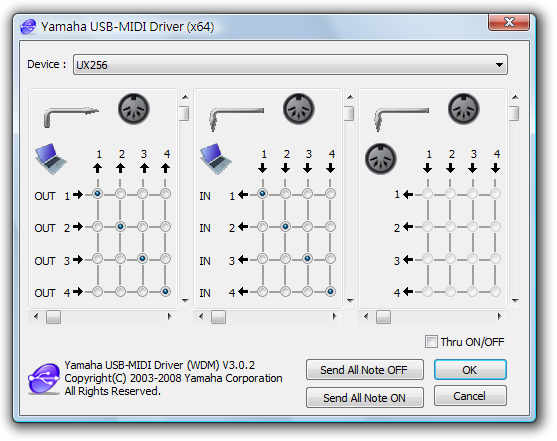The height and width of the screenshot is (441, 557).
Task: Click the OUT panel scroll down arrow
Action: pyautogui.click(x=185, y=301)
